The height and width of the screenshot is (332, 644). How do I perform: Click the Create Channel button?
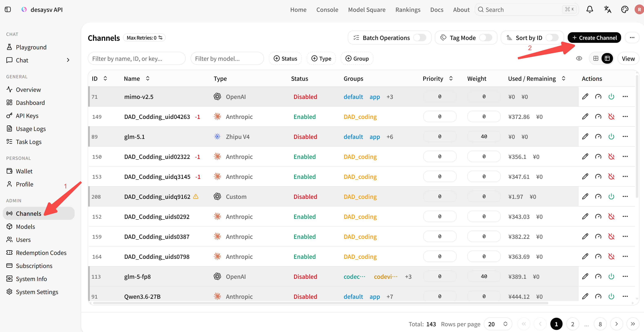(594, 38)
